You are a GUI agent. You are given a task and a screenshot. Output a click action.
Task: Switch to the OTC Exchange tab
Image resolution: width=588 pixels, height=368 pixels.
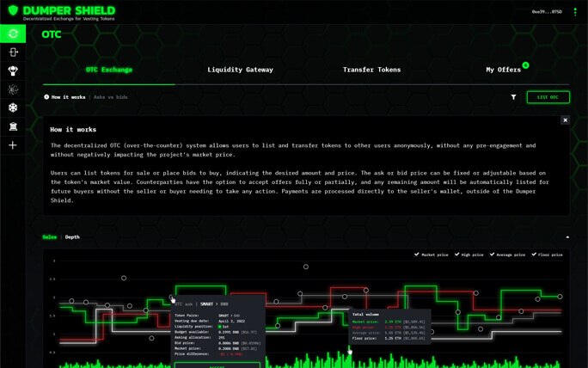[109, 70]
